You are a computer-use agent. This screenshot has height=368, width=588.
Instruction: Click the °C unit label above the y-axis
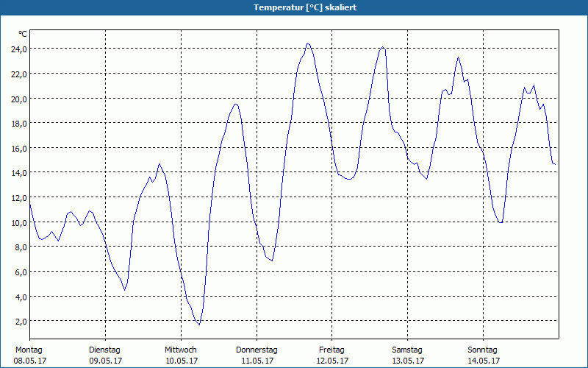(23, 34)
